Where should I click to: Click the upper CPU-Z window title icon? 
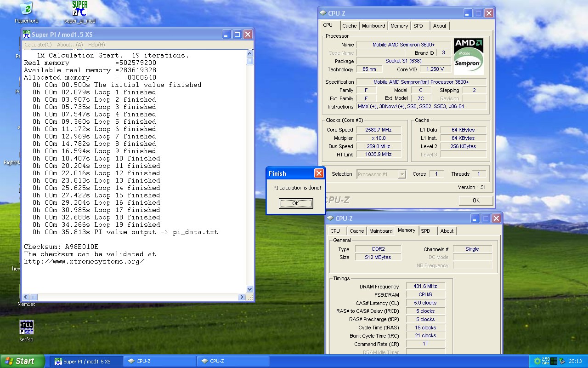click(x=323, y=13)
